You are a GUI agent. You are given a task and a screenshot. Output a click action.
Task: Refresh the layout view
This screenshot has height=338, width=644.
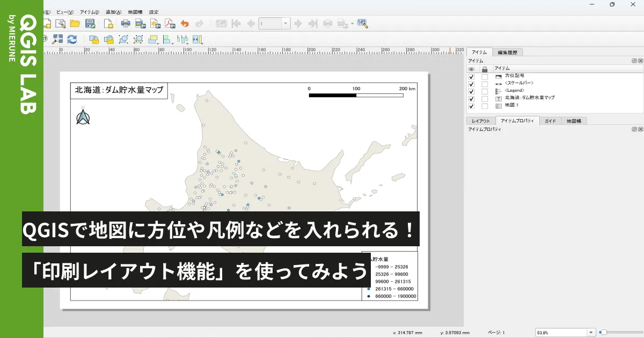point(72,39)
